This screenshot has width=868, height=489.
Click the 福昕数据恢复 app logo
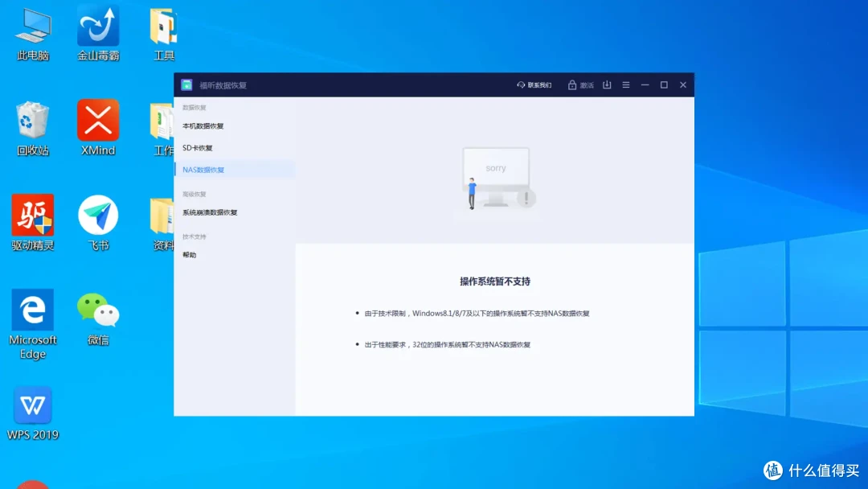(186, 84)
